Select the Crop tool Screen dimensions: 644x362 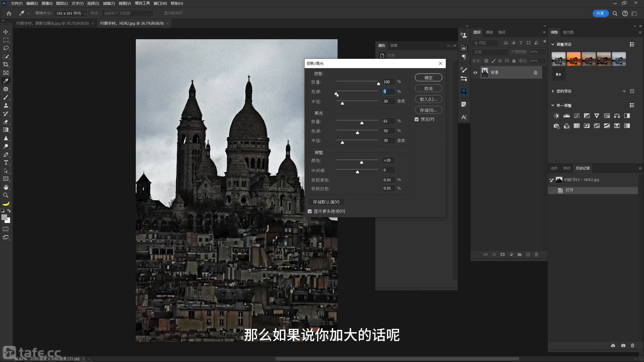(6, 64)
